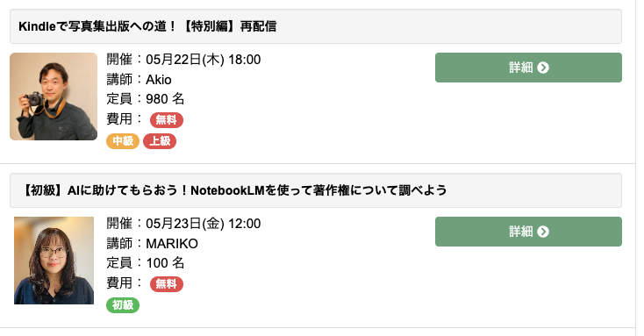Click instructor name Akio
Screen dimensions: 644x336
tap(159, 79)
